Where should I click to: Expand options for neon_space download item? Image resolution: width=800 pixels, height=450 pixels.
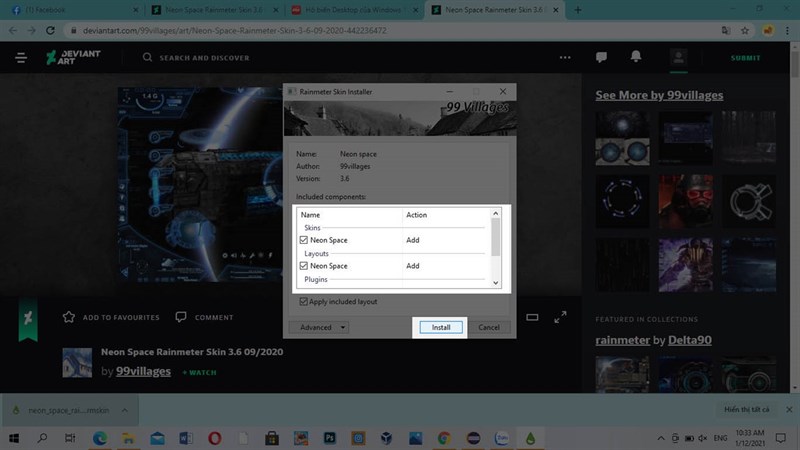[124, 410]
